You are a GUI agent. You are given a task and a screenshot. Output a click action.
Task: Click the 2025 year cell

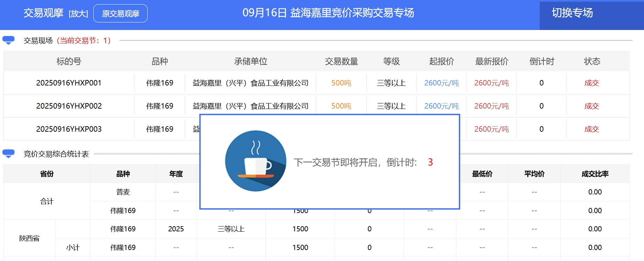point(176,229)
